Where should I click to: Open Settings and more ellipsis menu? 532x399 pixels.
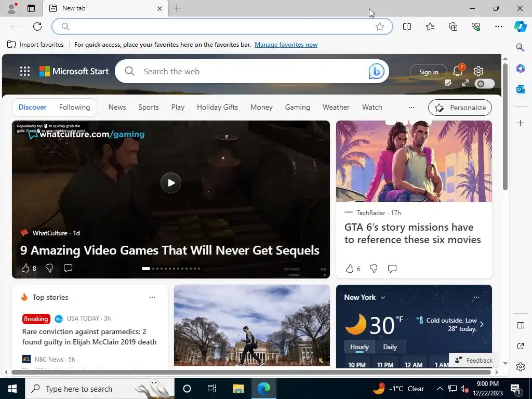498,26
